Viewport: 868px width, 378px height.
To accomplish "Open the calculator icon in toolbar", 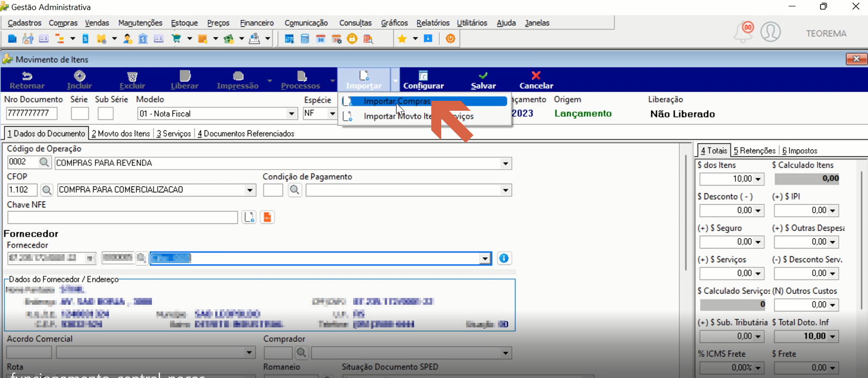I will [305, 39].
